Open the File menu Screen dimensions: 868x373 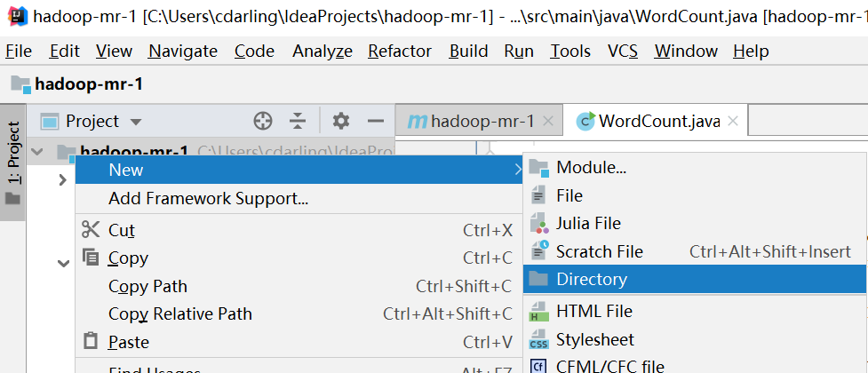[19, 51]
